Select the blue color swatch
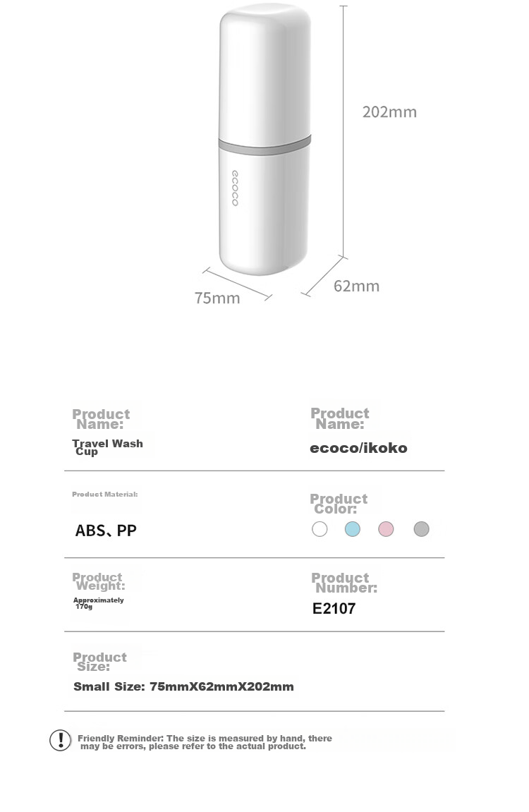The height and width of the screenshot is (812, 529). pos(353,529)
